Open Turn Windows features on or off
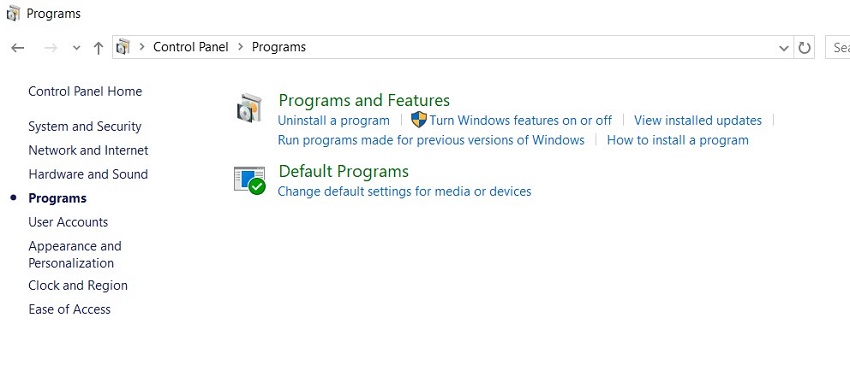This screenshot has height=365, width=850. coord(520,120)
